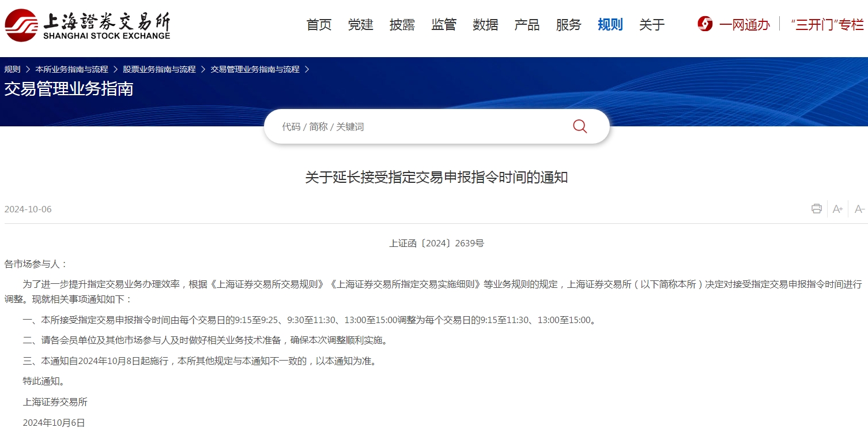Open the 产品 menu item
This screenshot has height=435, width=868.
click(x=527, y=25)
